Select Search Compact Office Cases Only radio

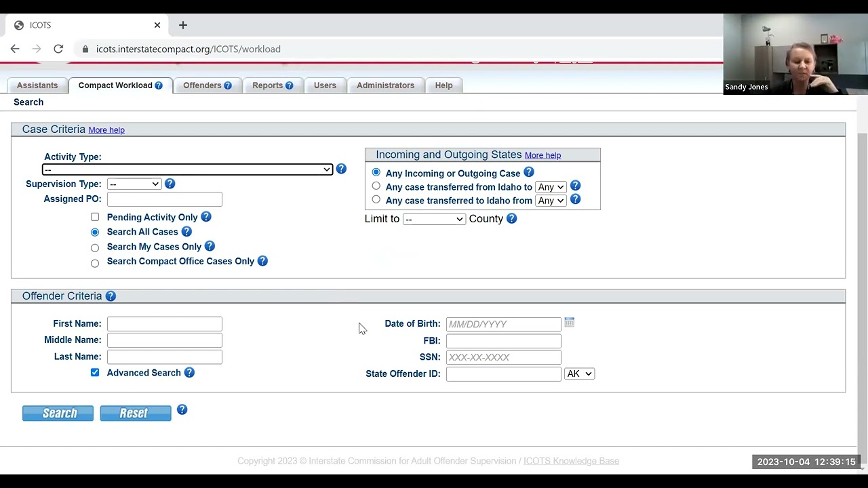[x=95, y=263]
